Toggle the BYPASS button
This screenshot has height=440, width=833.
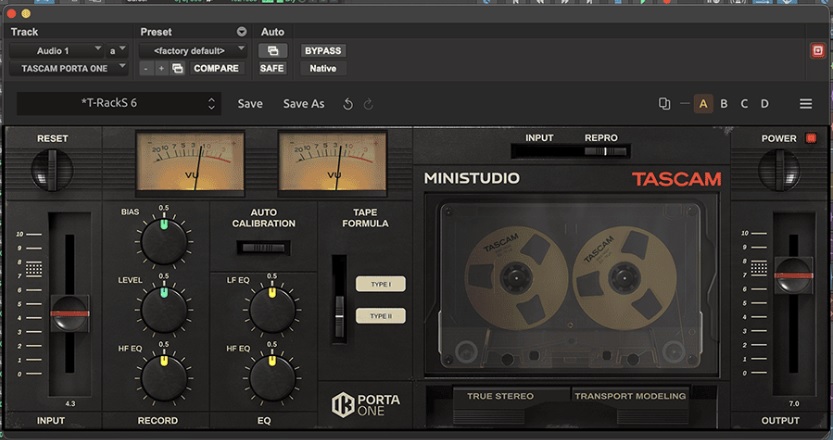click(323, 50)
